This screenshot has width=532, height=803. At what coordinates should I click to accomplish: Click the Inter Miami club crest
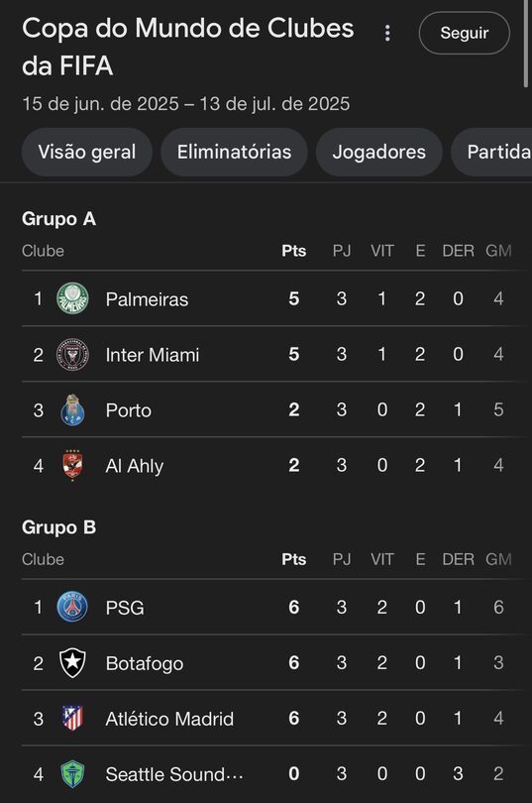point(72,354)
